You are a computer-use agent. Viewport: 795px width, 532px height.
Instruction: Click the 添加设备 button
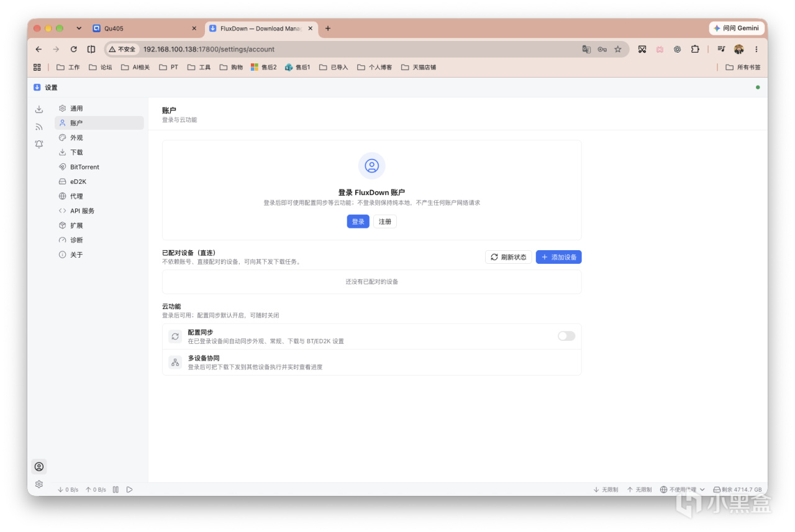559,257
